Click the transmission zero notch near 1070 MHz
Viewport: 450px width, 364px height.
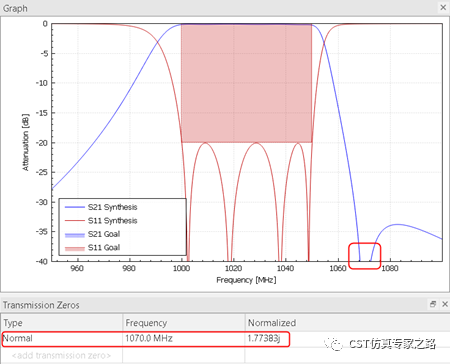[364, 256]
